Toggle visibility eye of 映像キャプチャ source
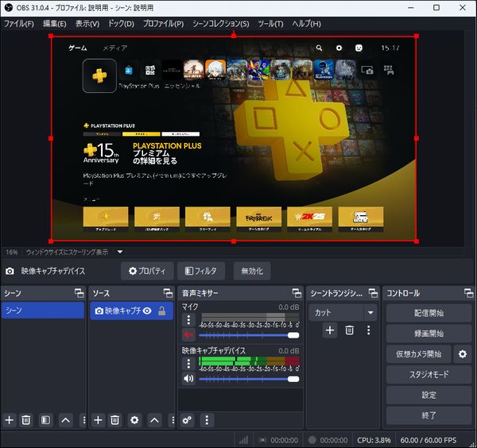 point(147,311)
